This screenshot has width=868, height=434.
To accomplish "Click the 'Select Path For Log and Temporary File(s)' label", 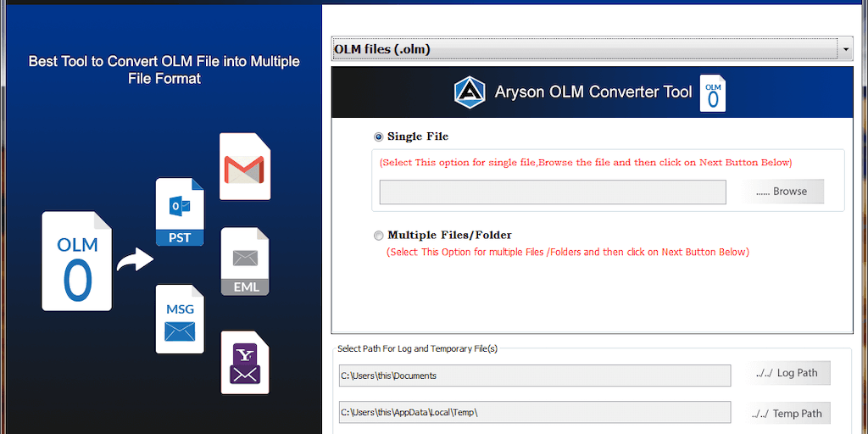I will coord(417,348).
